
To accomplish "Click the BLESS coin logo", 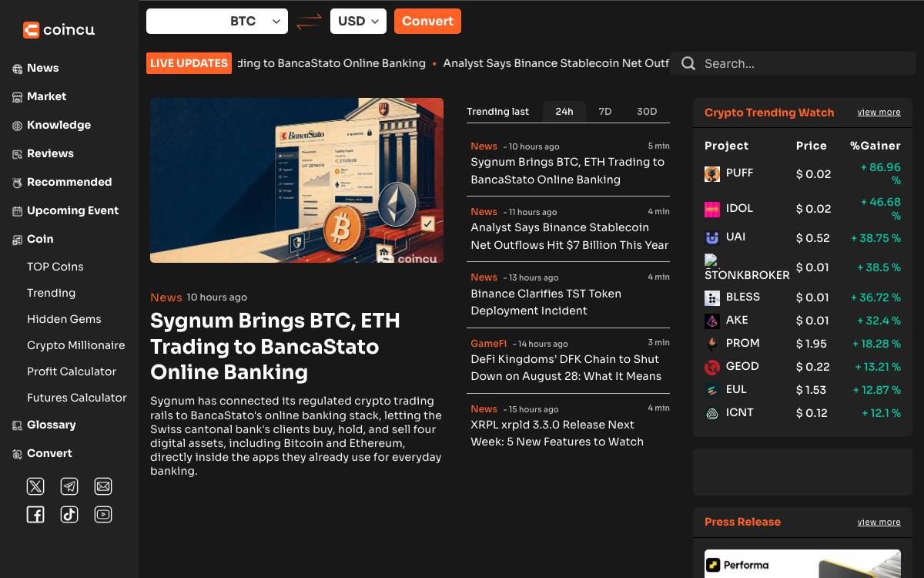I will (712, 297).
